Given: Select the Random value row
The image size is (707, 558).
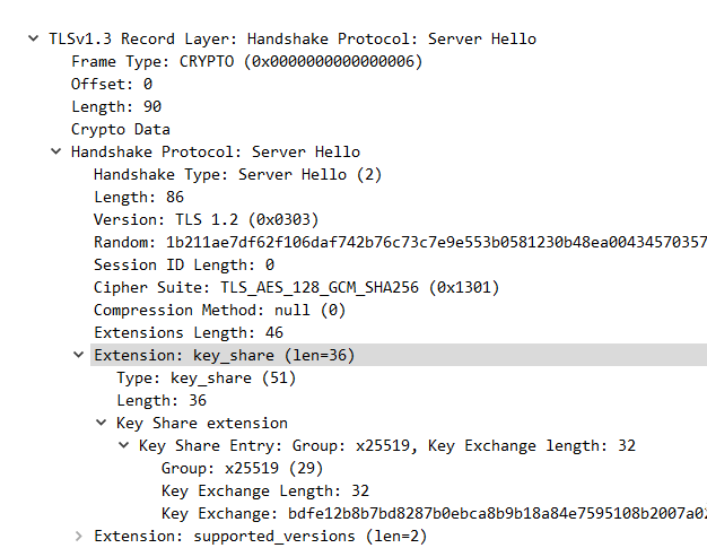Looking at the screenshot, I should click(x=400, y=242).
